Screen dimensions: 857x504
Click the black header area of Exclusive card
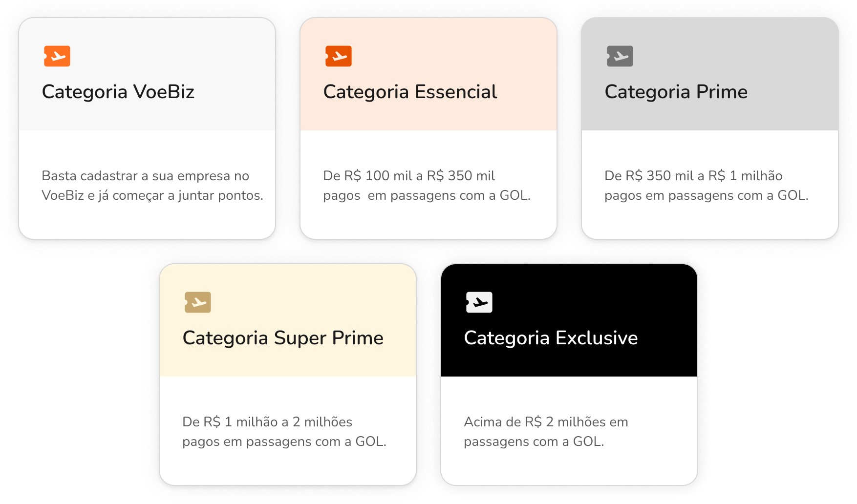point(569,320)
